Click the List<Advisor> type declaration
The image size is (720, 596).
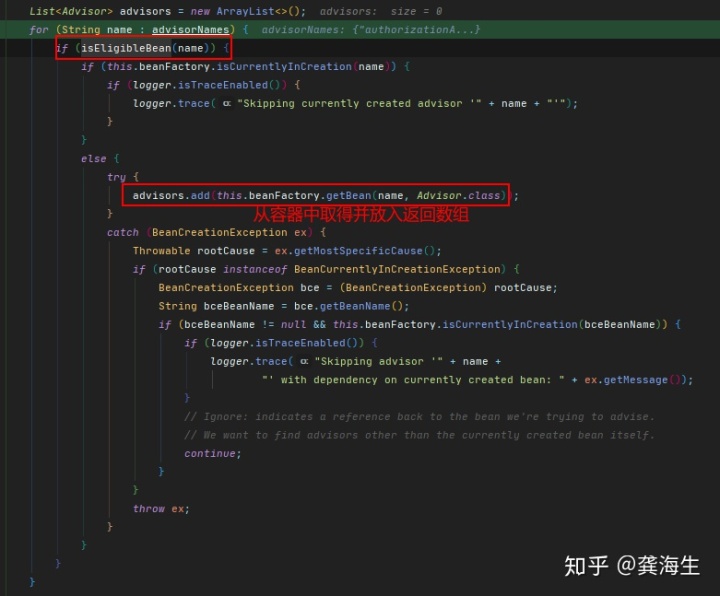pyautogui.click(x=71, y=11)
